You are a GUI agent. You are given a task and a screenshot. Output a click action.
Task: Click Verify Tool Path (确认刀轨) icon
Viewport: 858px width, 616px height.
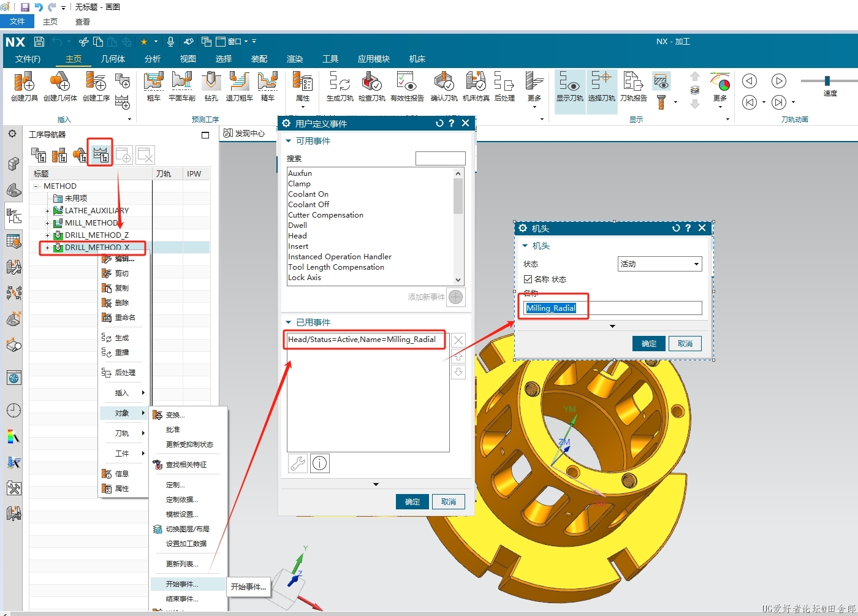click(x=444, y=86)
